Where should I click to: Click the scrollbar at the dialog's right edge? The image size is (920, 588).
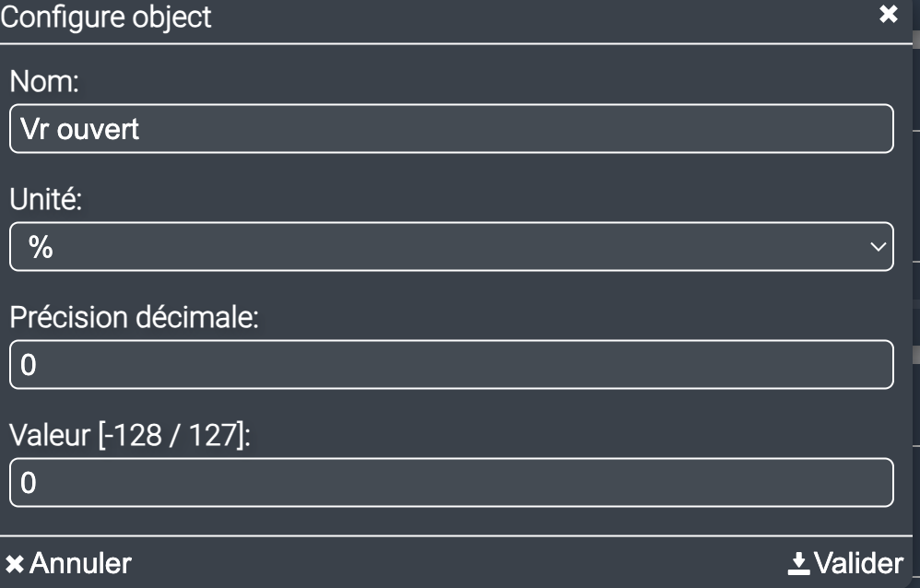[915, 354]
